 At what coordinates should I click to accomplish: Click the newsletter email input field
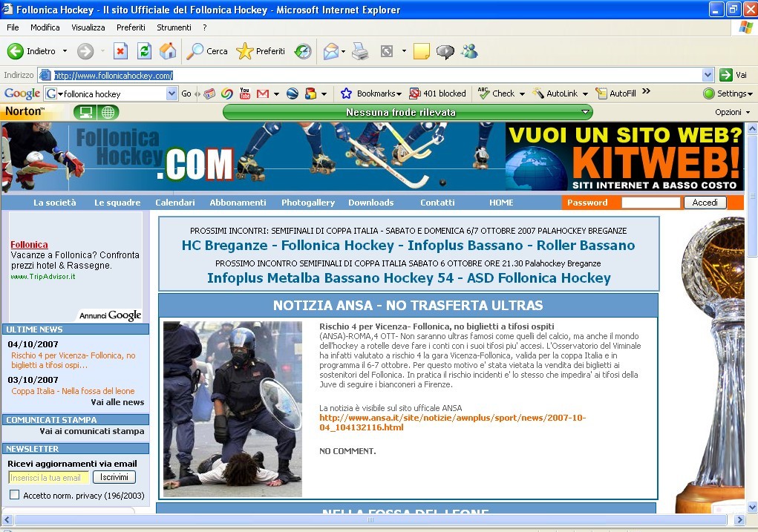48,477
